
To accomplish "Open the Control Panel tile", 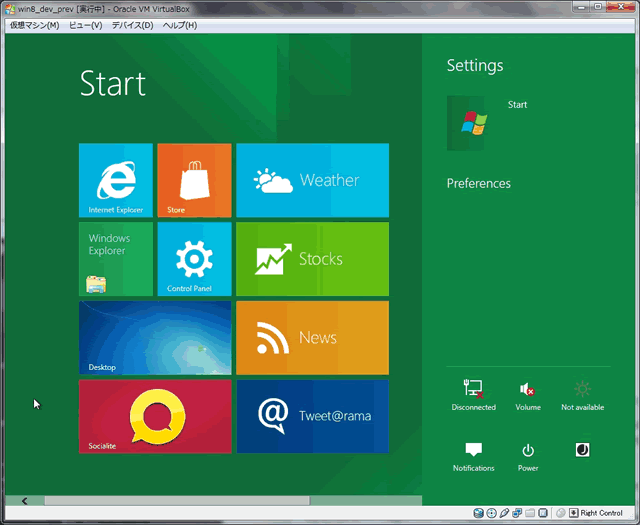I will 194,259.
